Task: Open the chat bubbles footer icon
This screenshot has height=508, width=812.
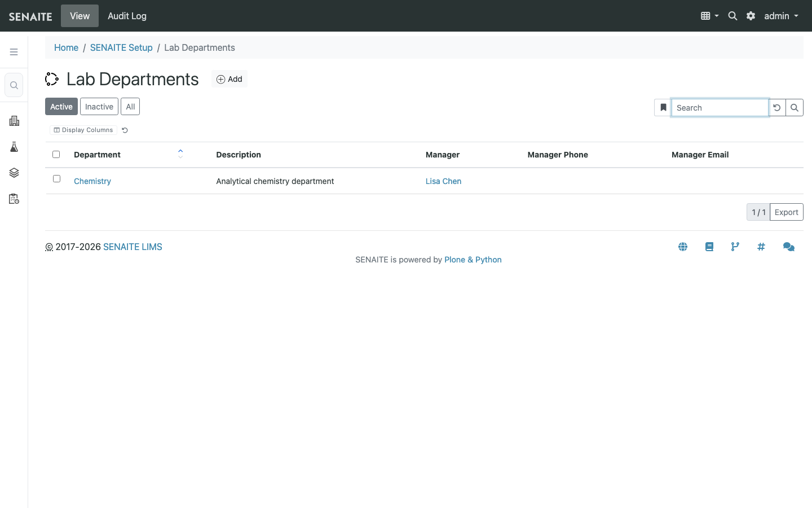Action: [789, 247]
